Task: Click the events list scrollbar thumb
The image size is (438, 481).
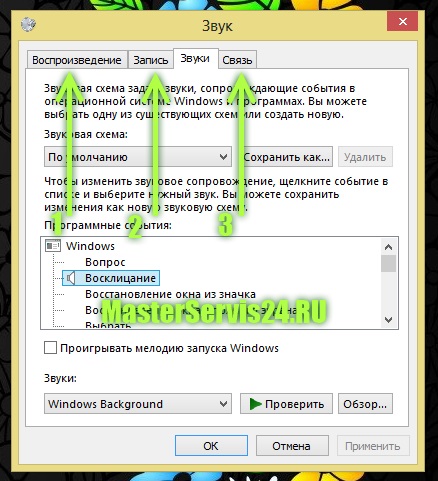Action: pyautogui.click(x=388, y=264)
